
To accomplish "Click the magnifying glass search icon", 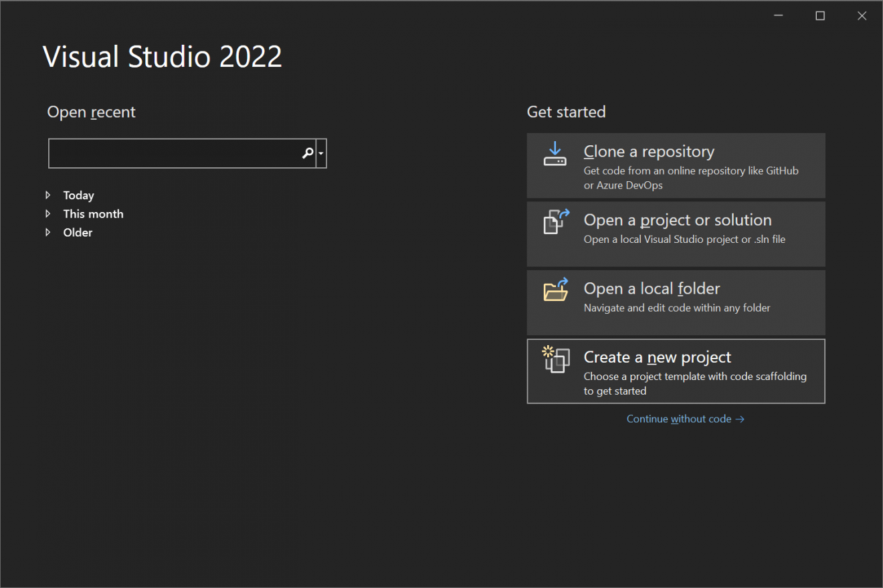I will (307, 153).
